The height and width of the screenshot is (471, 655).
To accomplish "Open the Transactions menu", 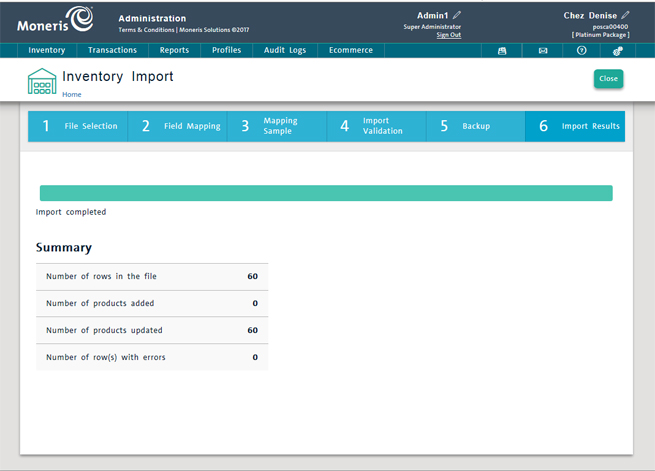I will (x=112, y=50).
